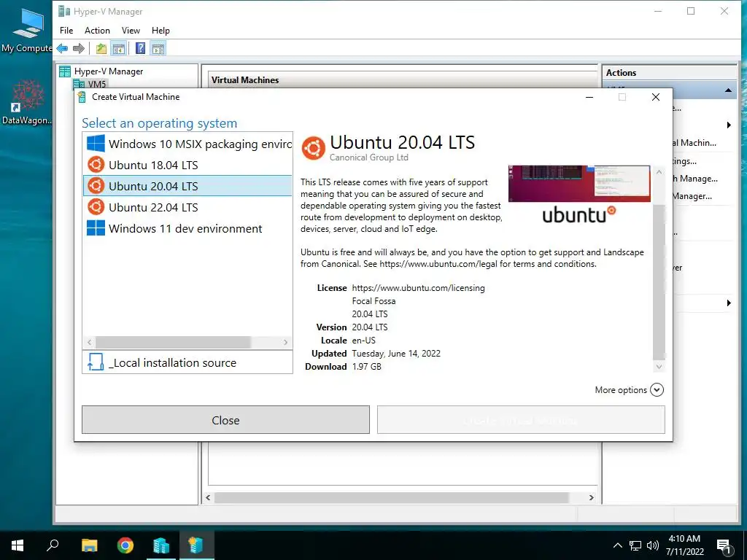Click the Ubuntu desktop screenshot thumbnail
The width and height of the screenshot is (747, 560).
(579, 184)
